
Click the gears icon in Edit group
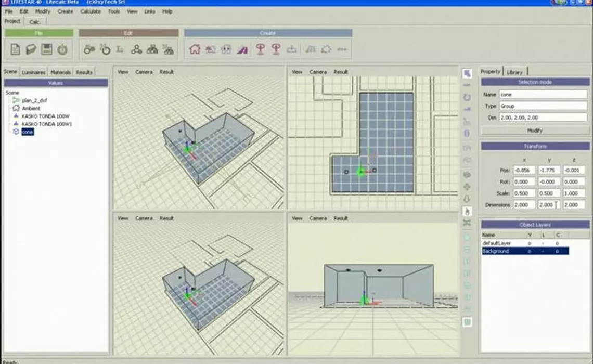tap(89, 49)
